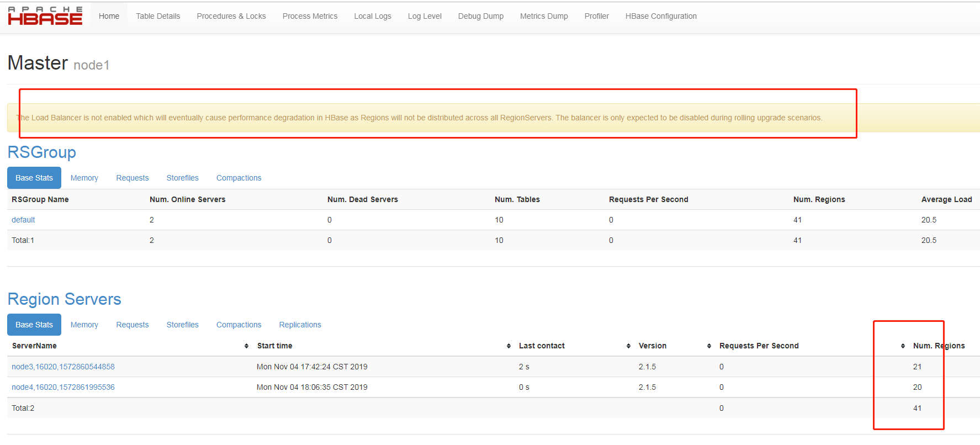Click the Total:1 row label
The image size is (980, 445).
click(23, 240)
